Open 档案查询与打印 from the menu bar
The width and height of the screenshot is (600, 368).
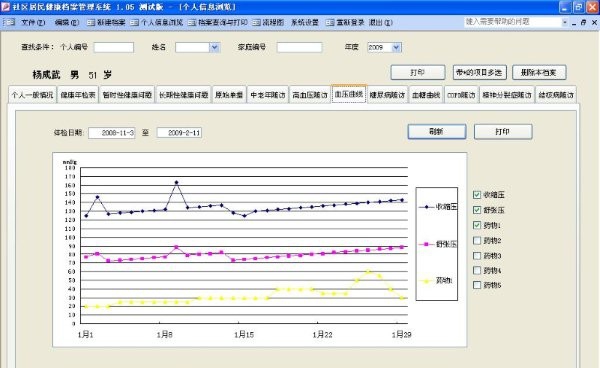tap(218, 23)
